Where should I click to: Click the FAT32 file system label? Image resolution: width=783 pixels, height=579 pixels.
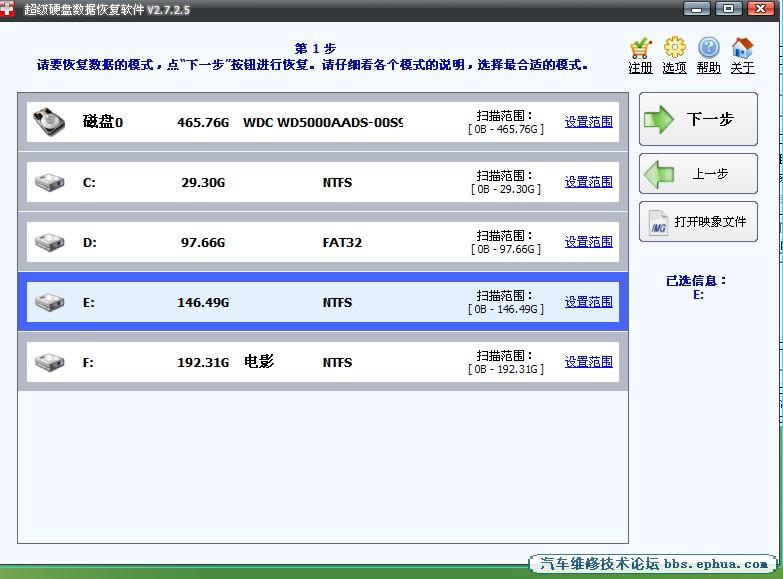(x=342, y=242)
